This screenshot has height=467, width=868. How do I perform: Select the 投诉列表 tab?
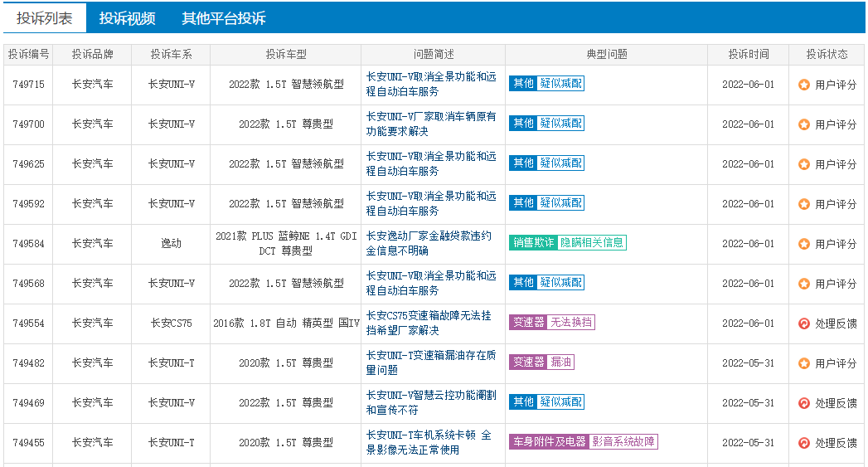pos(45,18)
